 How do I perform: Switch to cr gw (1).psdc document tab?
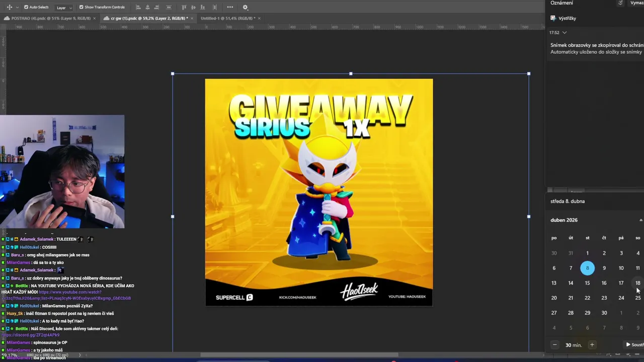point(149,18)
